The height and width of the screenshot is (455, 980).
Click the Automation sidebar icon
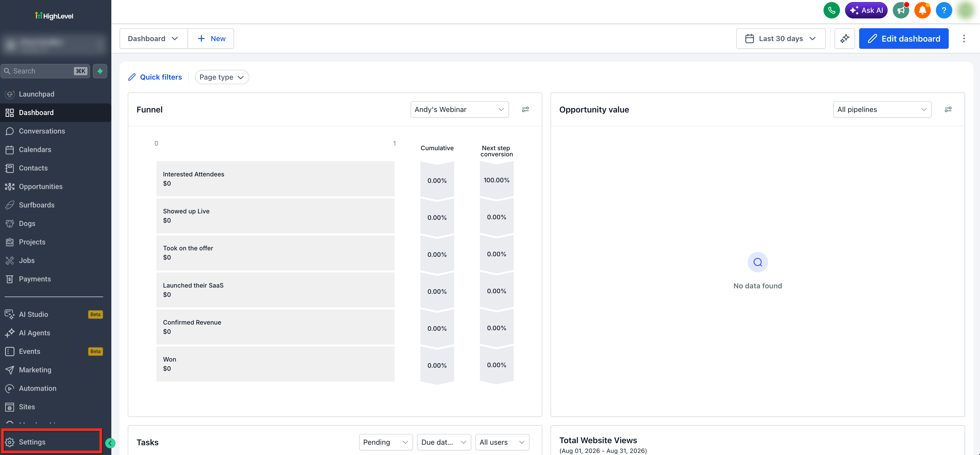10,388
